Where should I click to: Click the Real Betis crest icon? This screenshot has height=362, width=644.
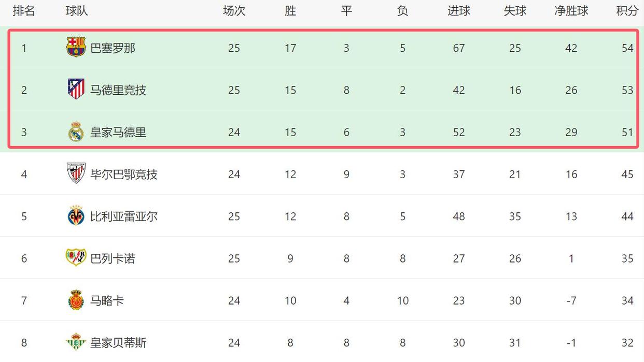pyautogui.click(x=76, y=342)
